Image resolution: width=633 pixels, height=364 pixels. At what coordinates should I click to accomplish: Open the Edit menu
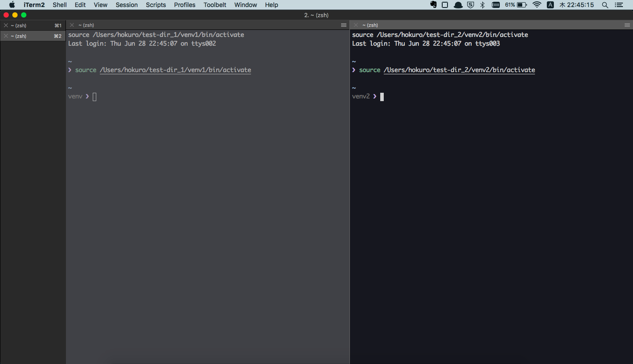80,5
